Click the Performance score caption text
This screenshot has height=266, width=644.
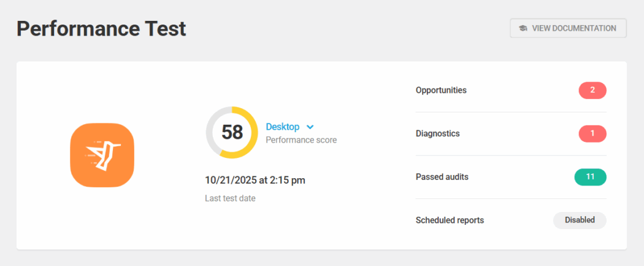coord(301,140)
